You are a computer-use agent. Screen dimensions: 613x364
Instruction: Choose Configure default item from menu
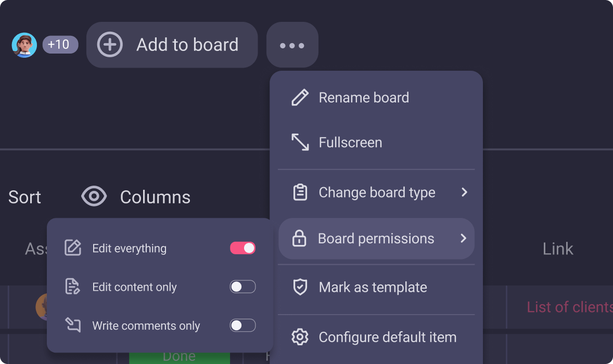[x=387, y=337]
